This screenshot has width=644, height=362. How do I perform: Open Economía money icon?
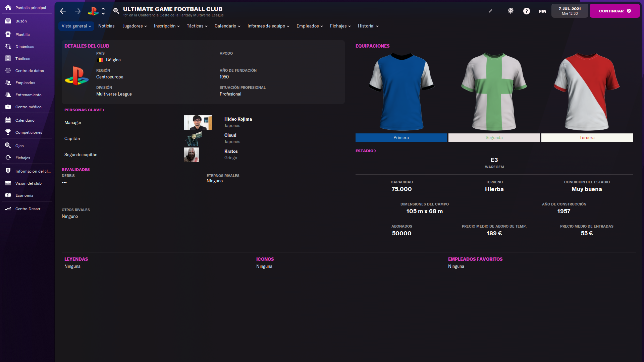pos(8,195)
